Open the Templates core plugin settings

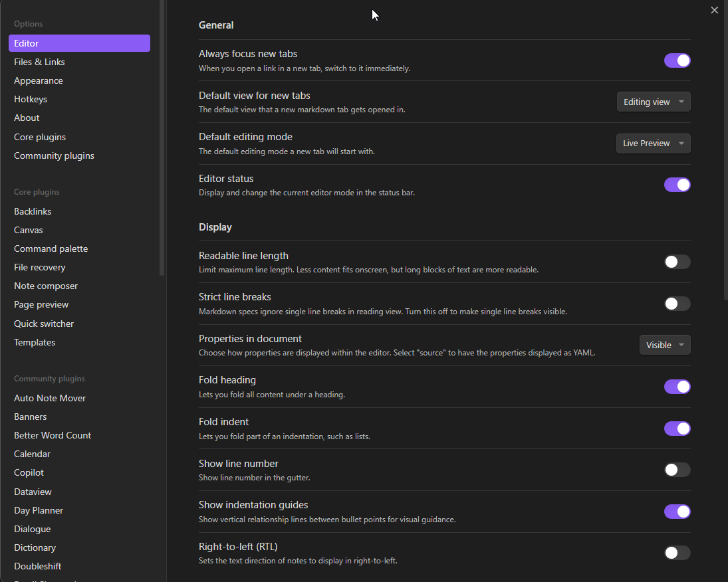[35, 342]
